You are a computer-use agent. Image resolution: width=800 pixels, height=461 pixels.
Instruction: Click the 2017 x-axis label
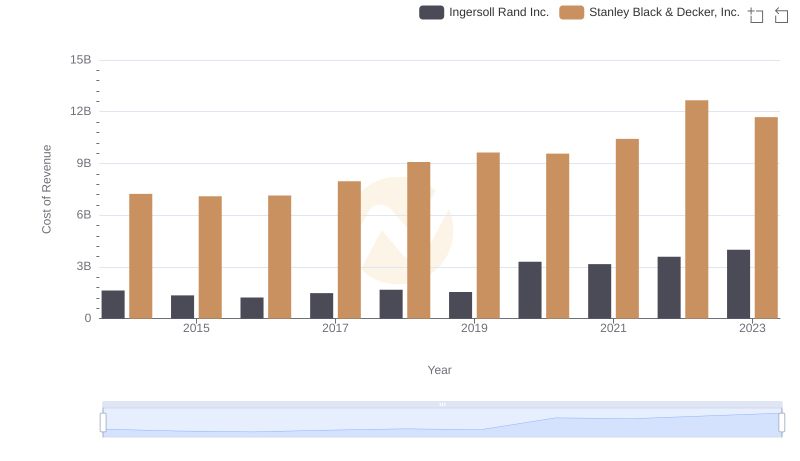[335, 328]
